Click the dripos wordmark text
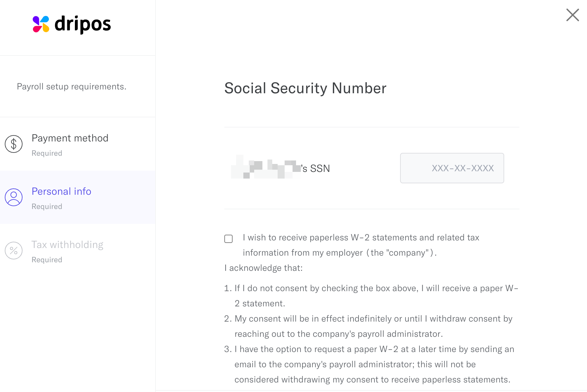587x392 pixels. click(x=83, y=24)
